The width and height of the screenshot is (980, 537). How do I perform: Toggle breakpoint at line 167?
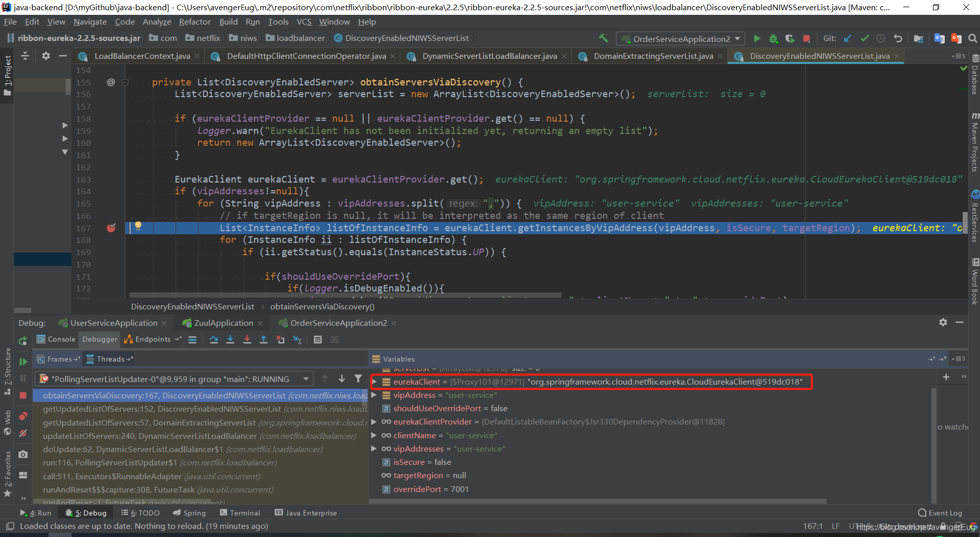coord(111,228)
